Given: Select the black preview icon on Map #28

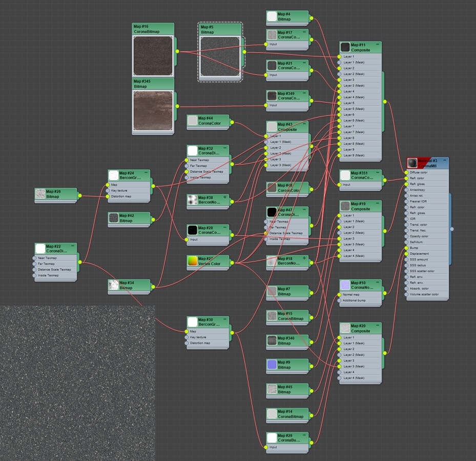Looking at the screenshot, I should coord(193,230).
